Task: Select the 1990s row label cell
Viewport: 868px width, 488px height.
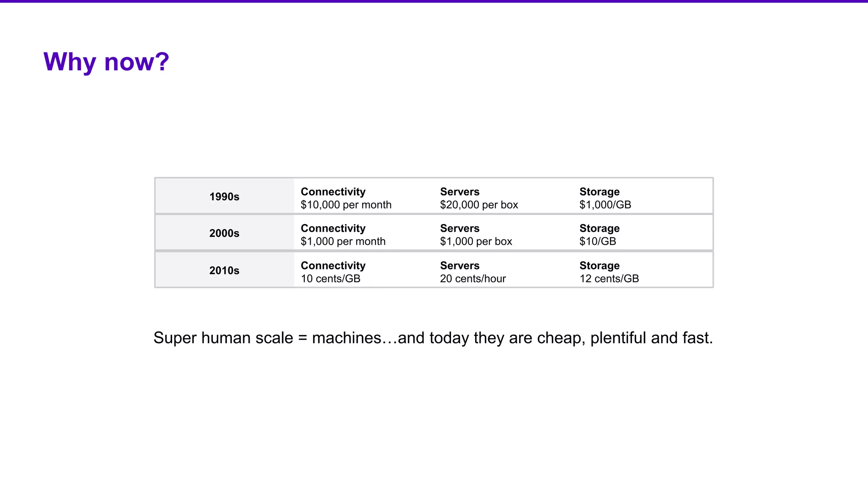Action: [x=224, y=197]
